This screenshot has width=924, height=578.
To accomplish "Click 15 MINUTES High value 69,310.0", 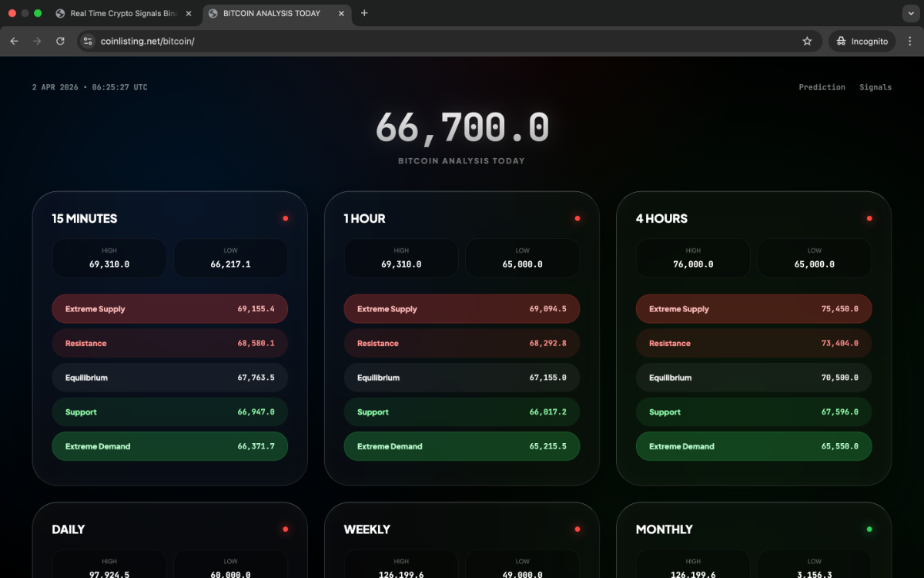I will pyautogui.click(x=109, y=264).
